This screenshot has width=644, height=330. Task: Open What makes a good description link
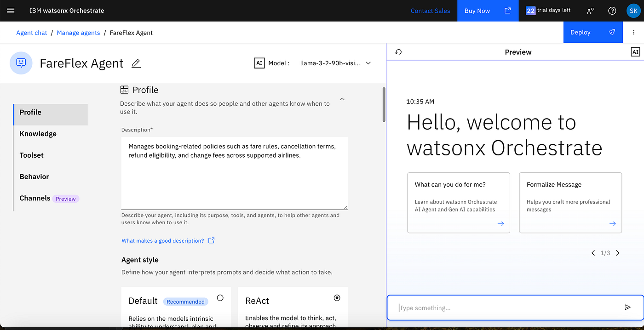click(x=163, y=240)
